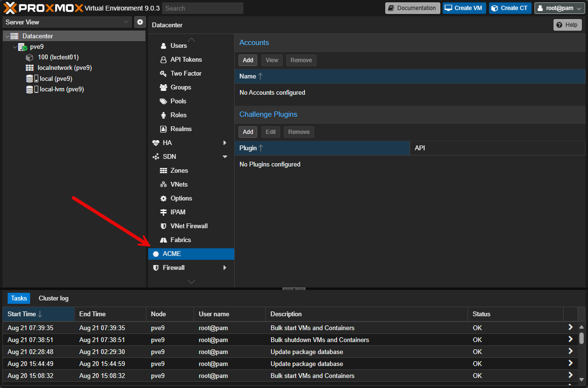The height and width of the screenshot is (388, 588).
Task: Open Two Factor settings via key icon
Action: click(x=163, y=74)
